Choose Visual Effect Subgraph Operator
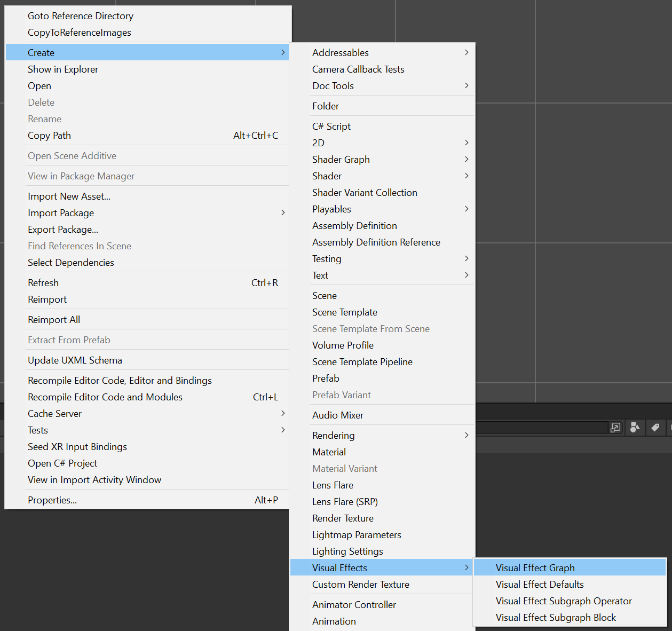Viewport: 672px width, 631px height. point(563,601)
